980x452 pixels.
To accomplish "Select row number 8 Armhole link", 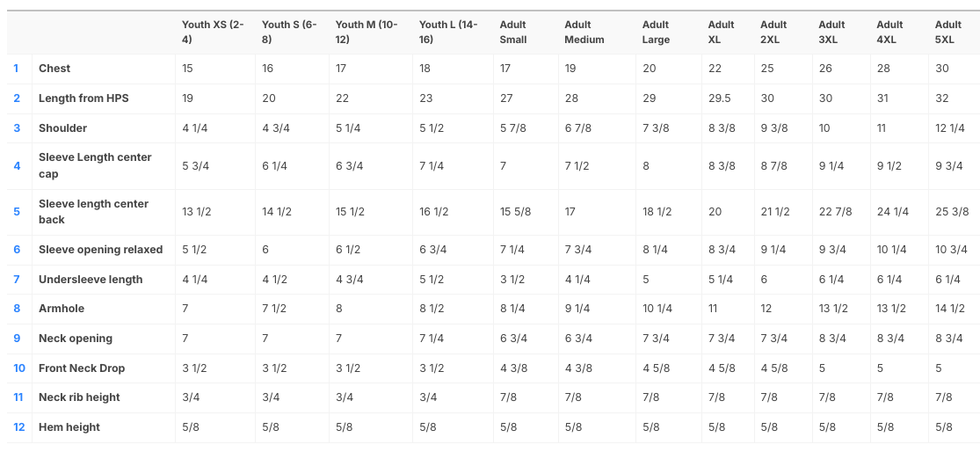I will pos(16,309).
